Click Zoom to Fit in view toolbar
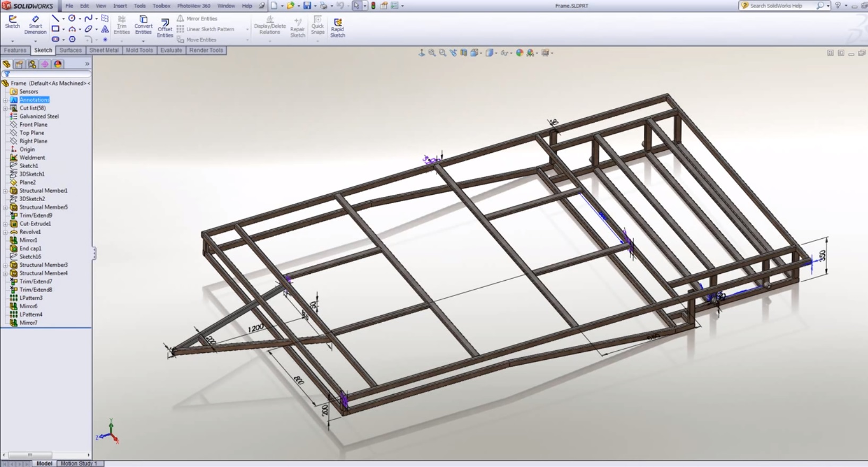 coord(432,53)
